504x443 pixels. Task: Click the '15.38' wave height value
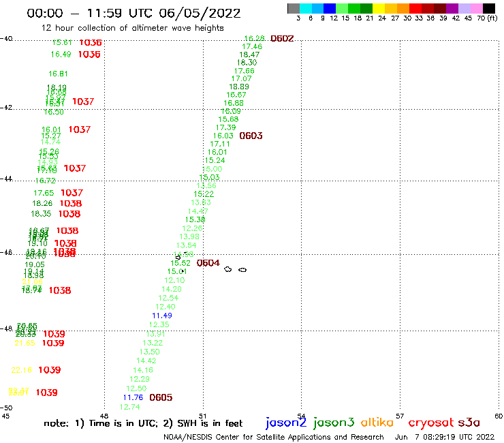pyautogui.click(x=195, y=219)
